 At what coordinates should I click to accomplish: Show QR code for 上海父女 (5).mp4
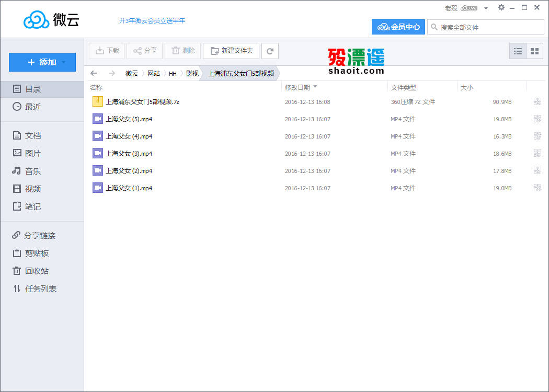tap(537, 119)
